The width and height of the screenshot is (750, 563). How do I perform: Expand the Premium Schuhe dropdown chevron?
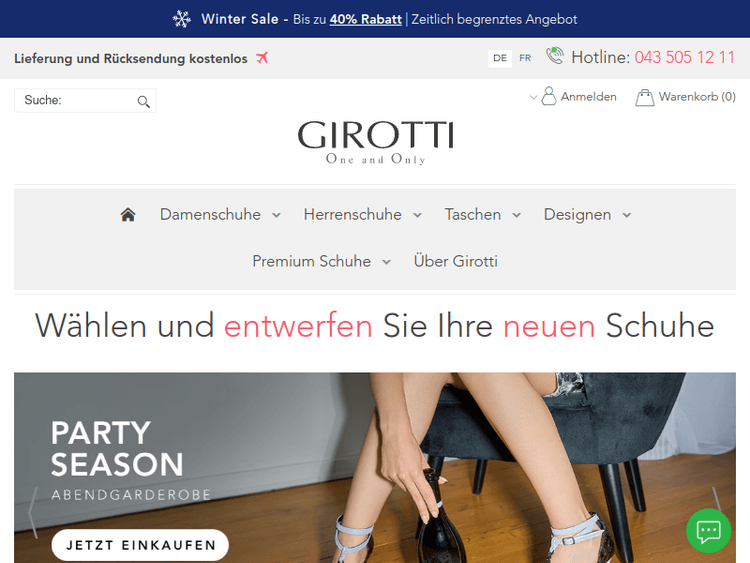pos(386,262)
